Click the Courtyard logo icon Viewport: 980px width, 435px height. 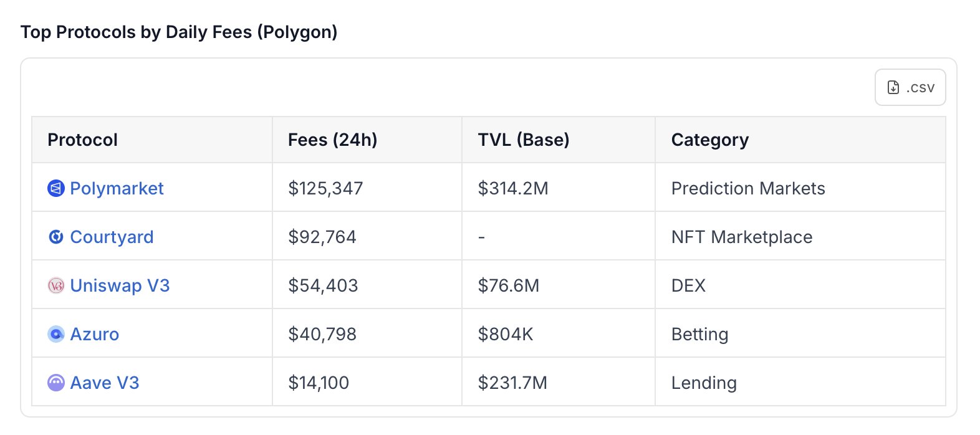pyautogui.click(x=56, y=237)
